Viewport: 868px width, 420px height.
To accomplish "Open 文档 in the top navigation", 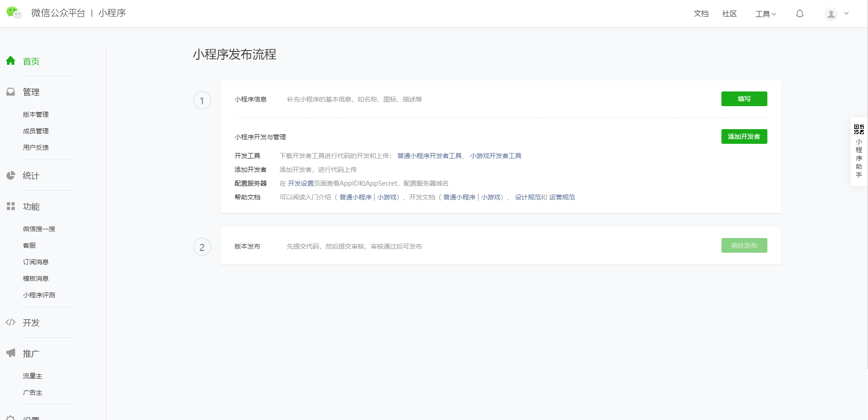I will coord(701,14).
